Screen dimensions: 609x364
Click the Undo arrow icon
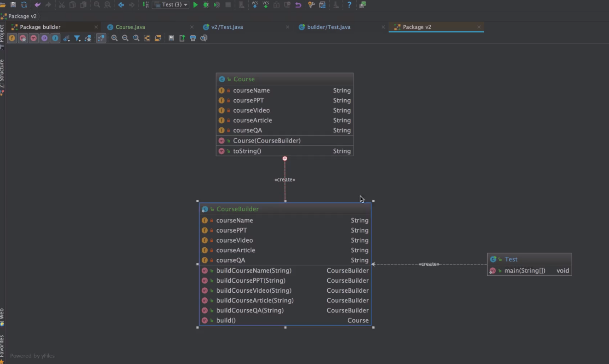(x=37, y=5)
